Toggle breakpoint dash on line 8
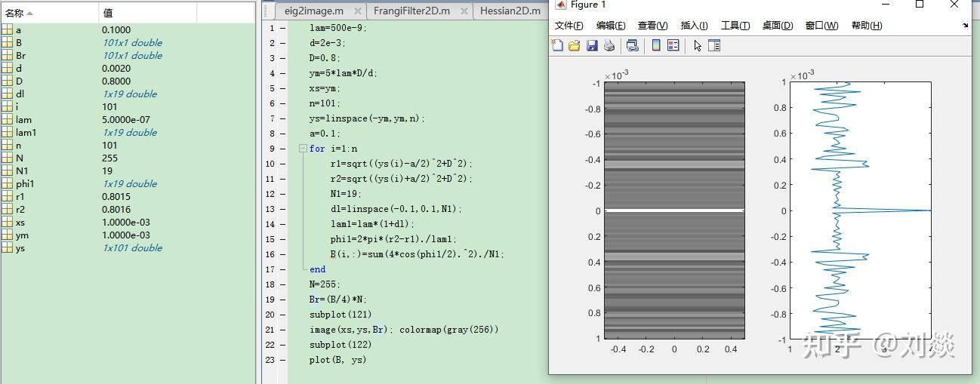Screen dimensions: 980x384 [282, 134]
